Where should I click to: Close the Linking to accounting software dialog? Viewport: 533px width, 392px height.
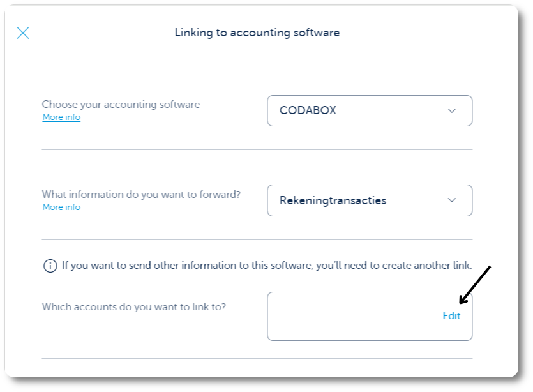[x=23, y=33]
